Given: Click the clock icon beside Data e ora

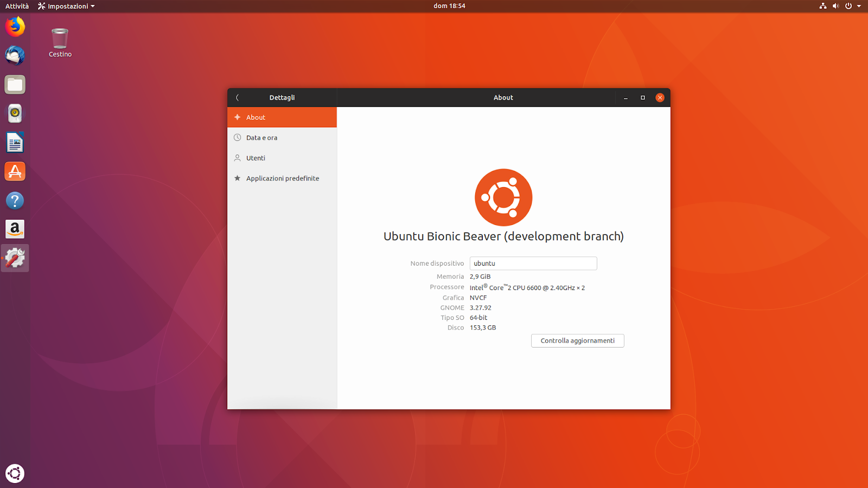Looking at the screenshot, I should 237,138.
